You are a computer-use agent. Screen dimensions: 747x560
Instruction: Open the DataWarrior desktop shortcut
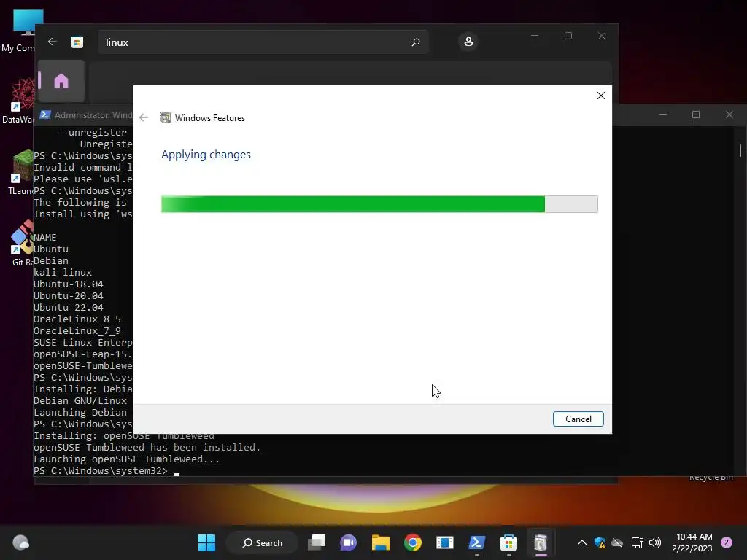pyautogui.click(x=18, y=101)
